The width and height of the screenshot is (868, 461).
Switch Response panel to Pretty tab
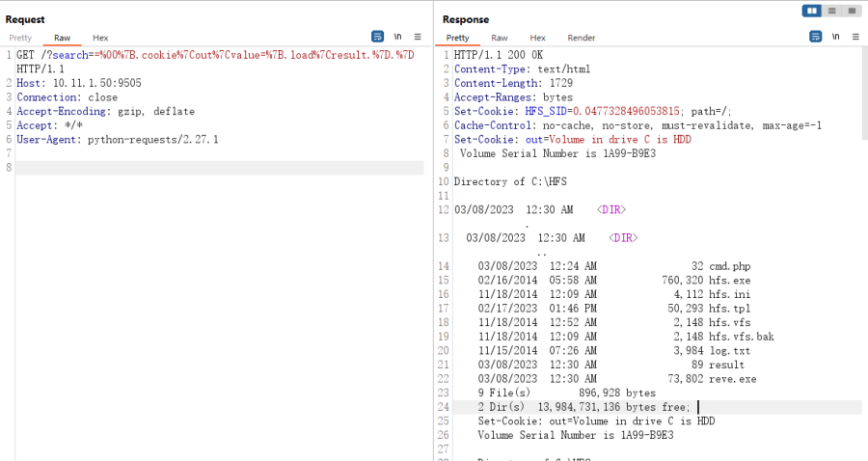click(x=457, y=38)
